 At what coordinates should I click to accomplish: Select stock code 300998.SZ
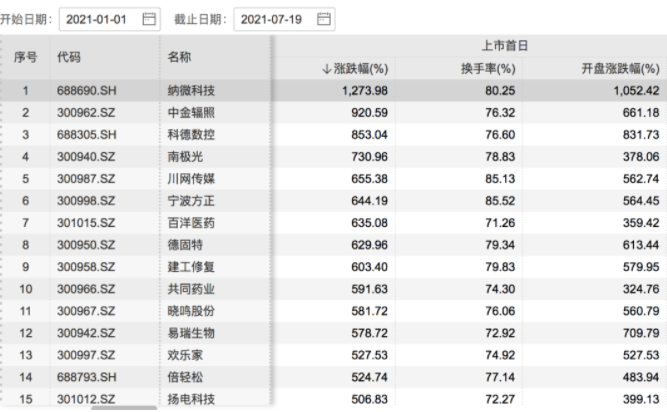coord(86,201)
